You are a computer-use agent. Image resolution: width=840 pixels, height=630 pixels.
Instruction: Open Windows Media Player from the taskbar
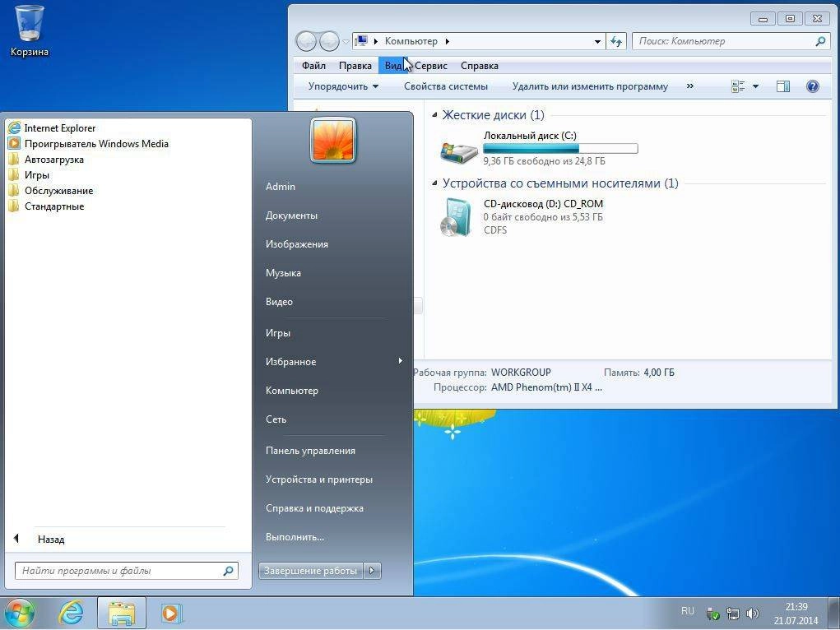[171, 613]
